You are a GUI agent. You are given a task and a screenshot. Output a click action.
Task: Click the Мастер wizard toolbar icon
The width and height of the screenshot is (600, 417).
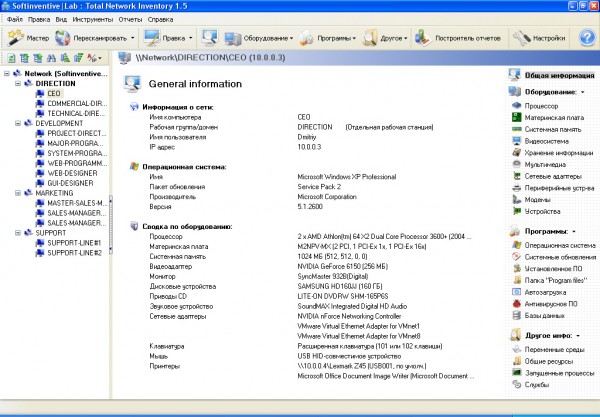[27, 38]
